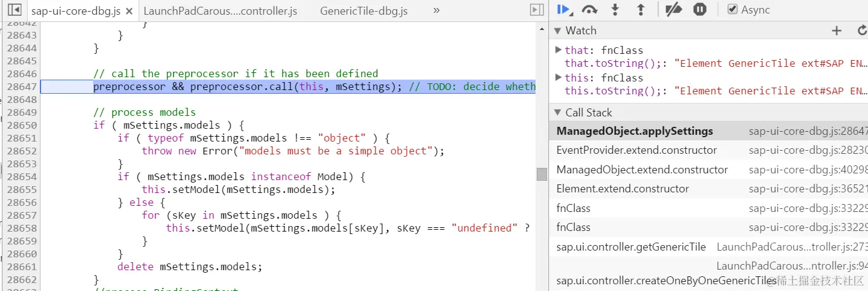
Task: Deactivate breakpoints
Action: tap(674, 9)
